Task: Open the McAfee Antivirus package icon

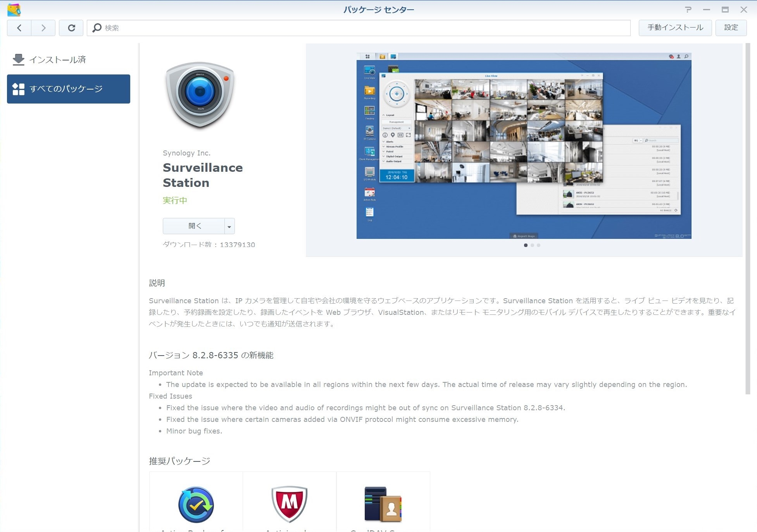Action: pos(289,504)
